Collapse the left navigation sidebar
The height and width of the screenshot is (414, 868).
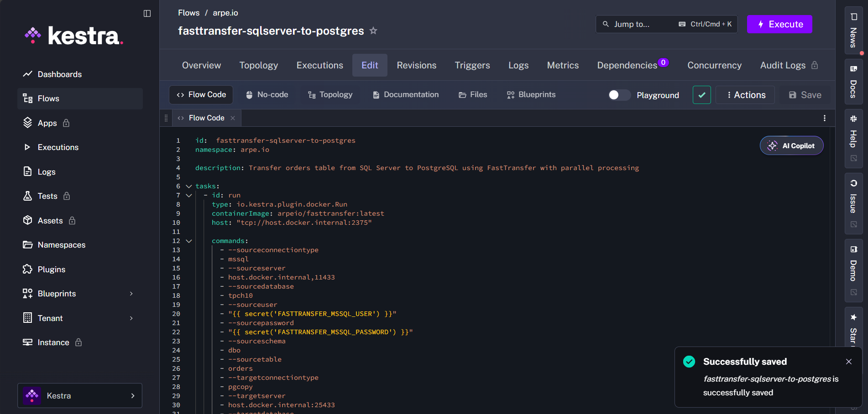coord(146,14)
